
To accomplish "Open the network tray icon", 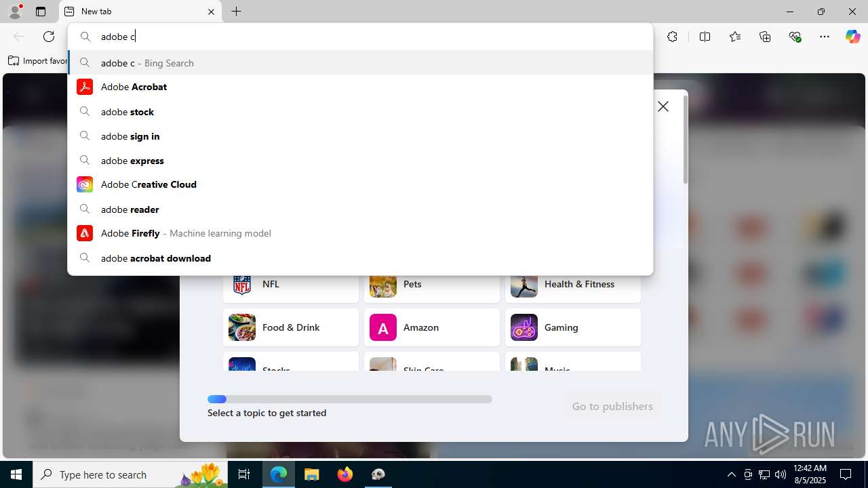I will click(x=764, y=474).
